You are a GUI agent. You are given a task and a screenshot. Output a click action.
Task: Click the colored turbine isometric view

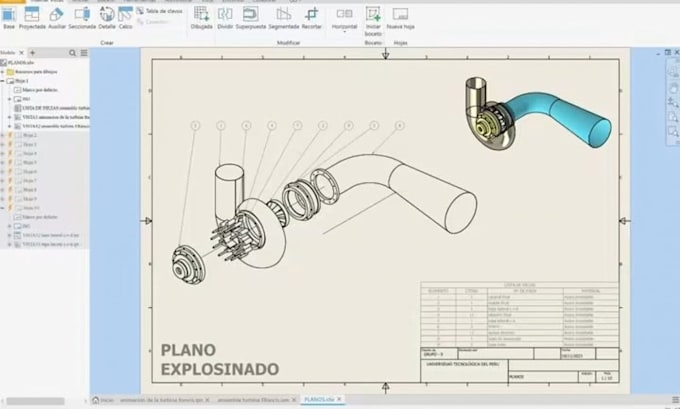[538, 113]
